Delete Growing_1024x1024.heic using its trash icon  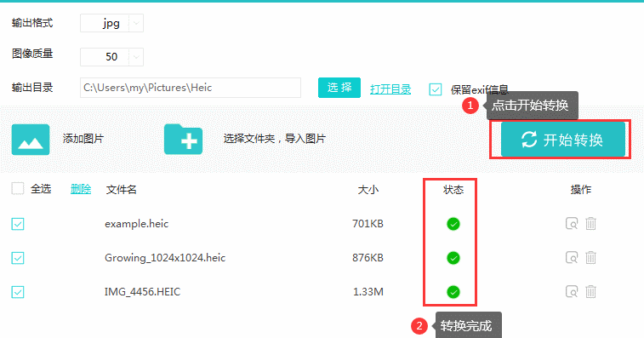(x=590, y=258)
